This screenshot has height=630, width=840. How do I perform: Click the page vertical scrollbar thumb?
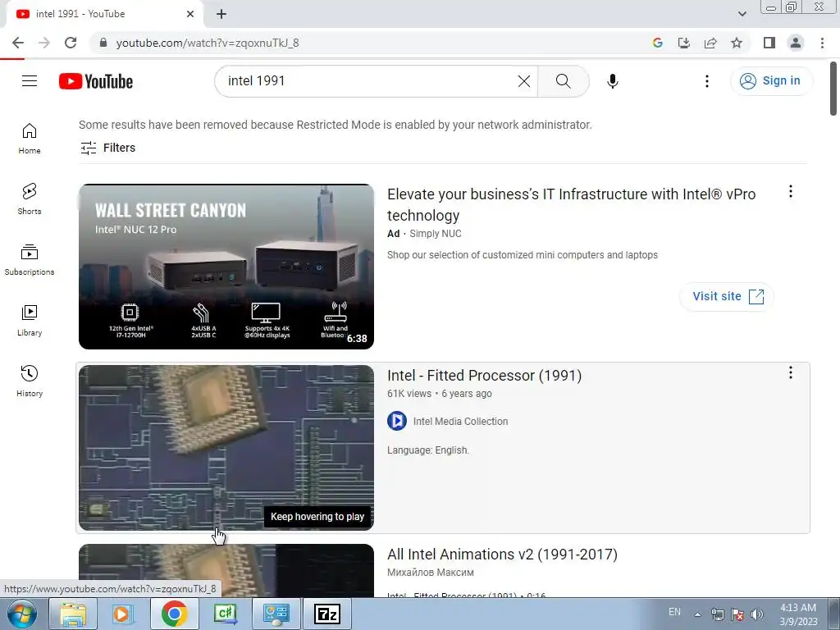tap(833, 89)
